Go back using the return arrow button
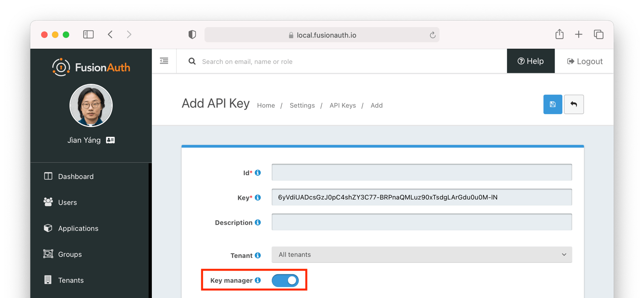Image resolution: width=644 pixels, height=298 pixels. pyautogui.click(x=574, y=104)
